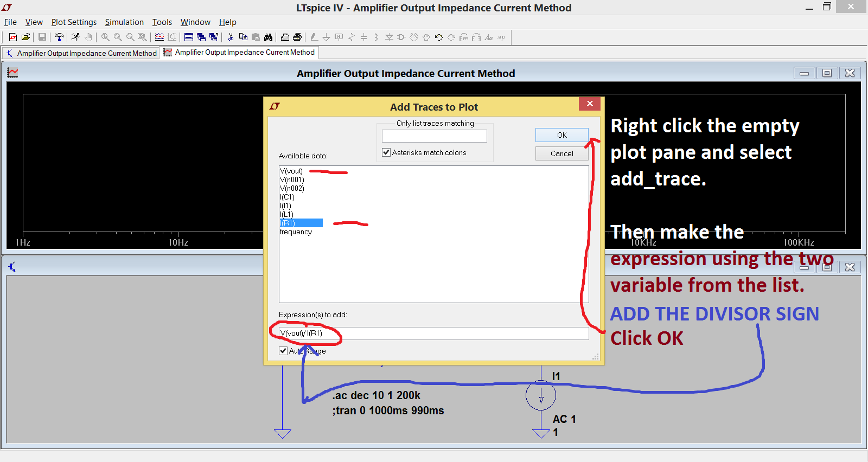Viewport: 868px width, 462px height.
Task: Click the Zoom In magnifier icon
Action: click(105, 37)
